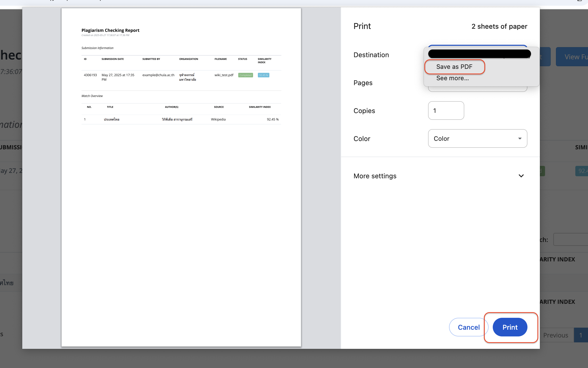Click the More settings chevron arrow
588x368 pixels.
[521, 176]
